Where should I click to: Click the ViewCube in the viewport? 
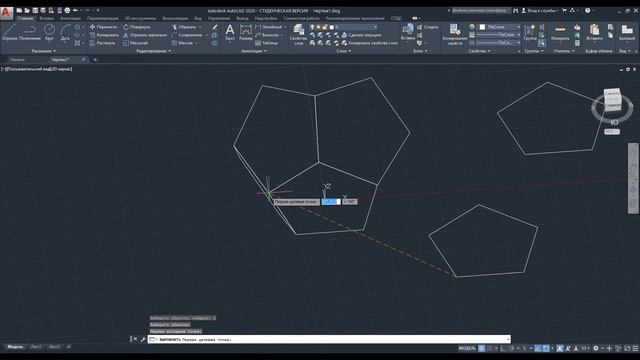(612, 100)
